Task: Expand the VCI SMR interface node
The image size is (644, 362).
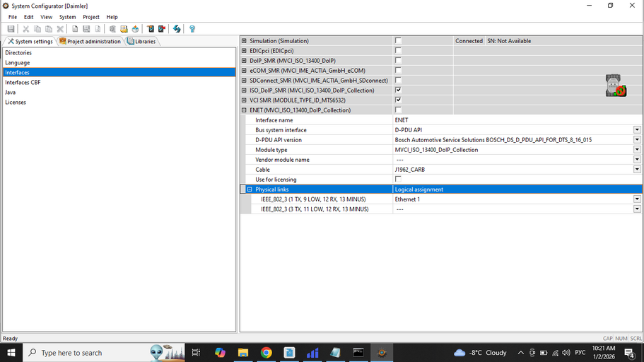Action: [x=244, y=100]
